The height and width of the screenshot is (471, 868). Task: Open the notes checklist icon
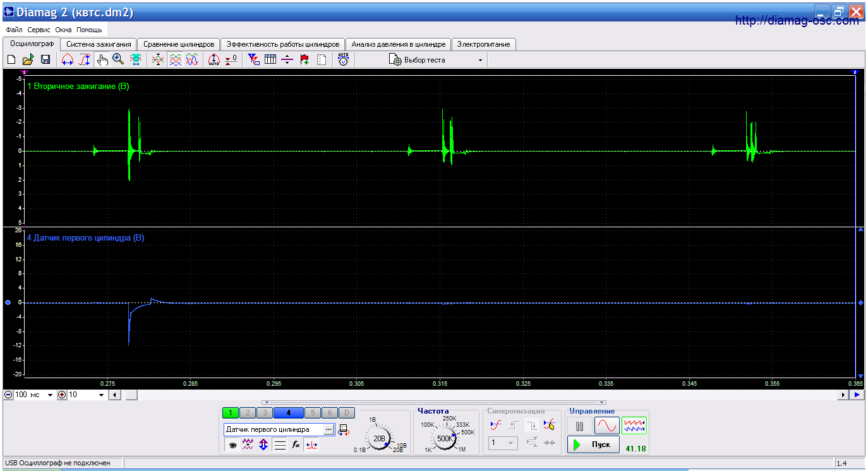click(x=322, y=60)
